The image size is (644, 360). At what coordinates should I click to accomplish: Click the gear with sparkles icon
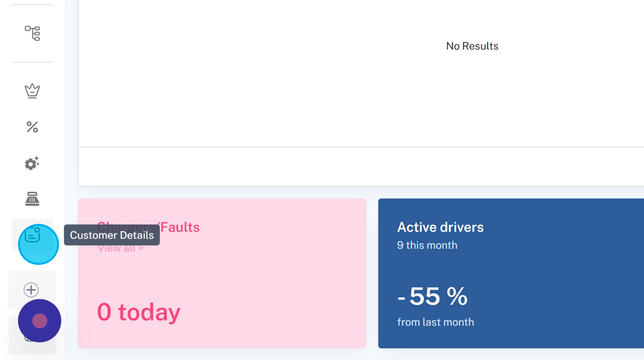(32, 163)
